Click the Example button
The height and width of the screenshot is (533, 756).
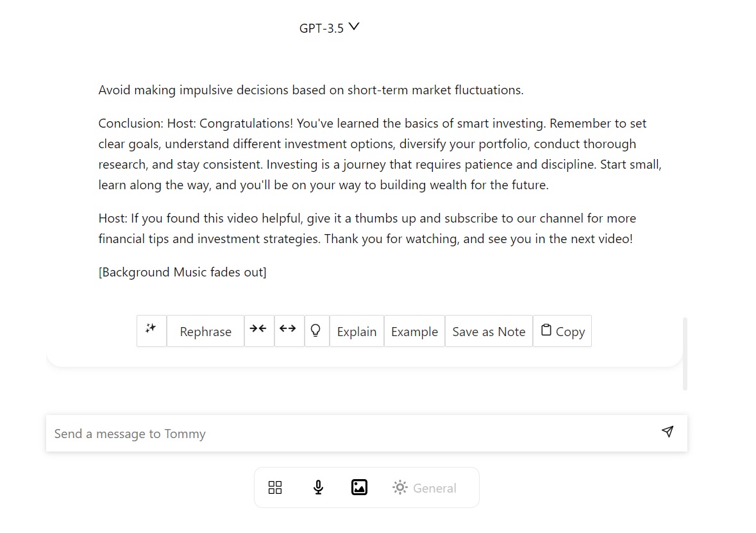tap(414, 332)
